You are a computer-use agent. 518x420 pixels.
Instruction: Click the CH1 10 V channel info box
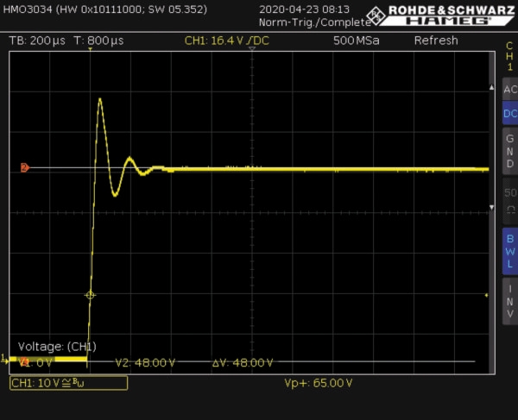point(68,384)
